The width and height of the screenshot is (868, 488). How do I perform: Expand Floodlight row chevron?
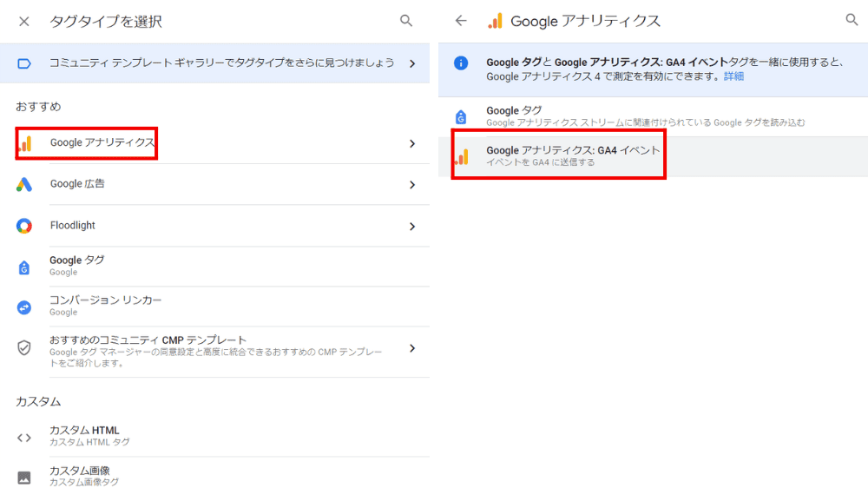pyautogui.click(x=412, y=226)
